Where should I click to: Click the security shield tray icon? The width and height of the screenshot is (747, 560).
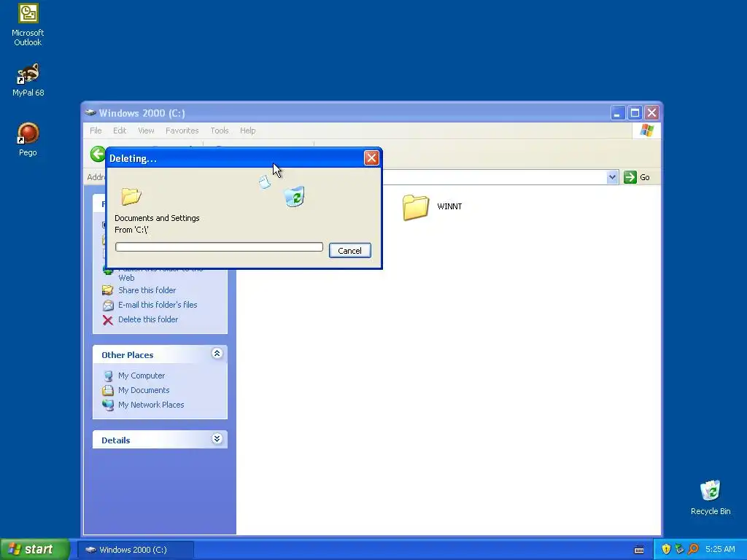tap(666, 549)
